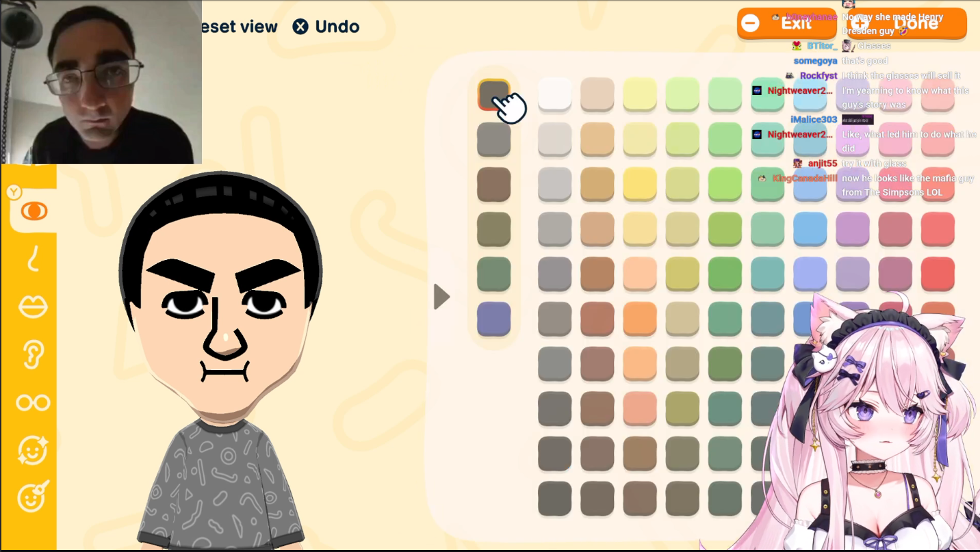Viewport: 980px width, 552px height.
Task: Select the mouth lips category icon
Action: [x=33, y=306]
